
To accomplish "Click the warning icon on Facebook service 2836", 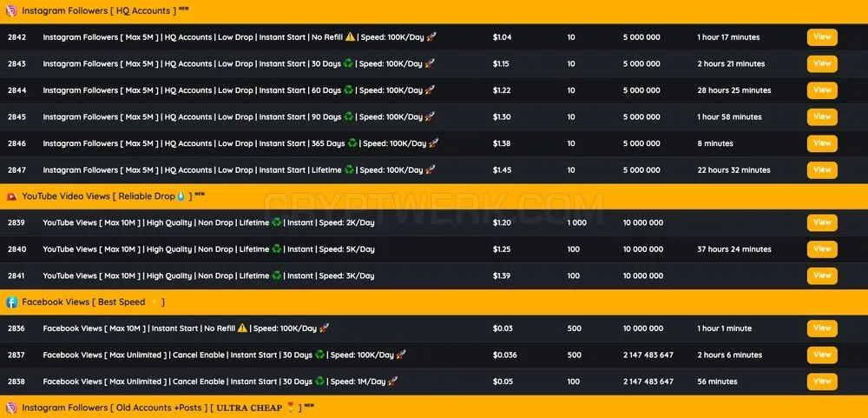I will point(242,328).
